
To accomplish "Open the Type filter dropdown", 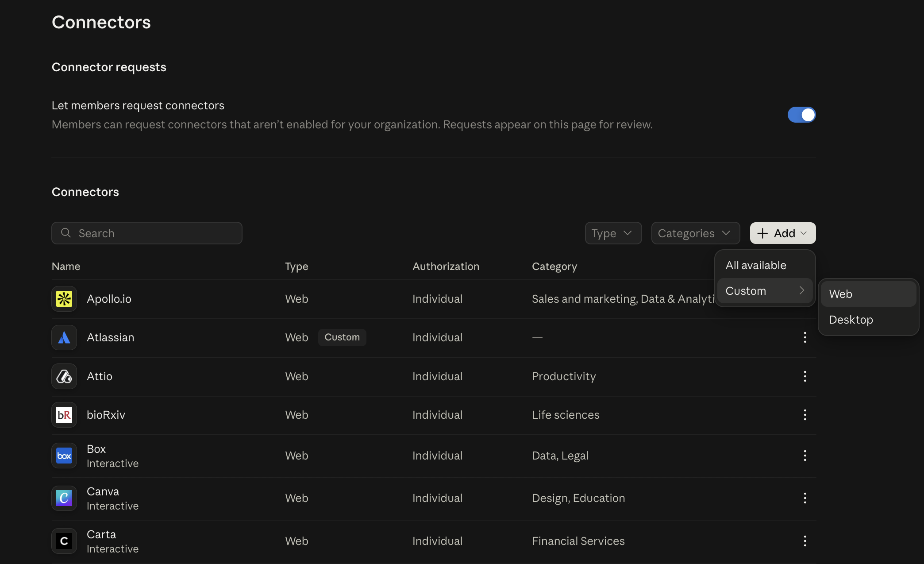I will [613, 233].
